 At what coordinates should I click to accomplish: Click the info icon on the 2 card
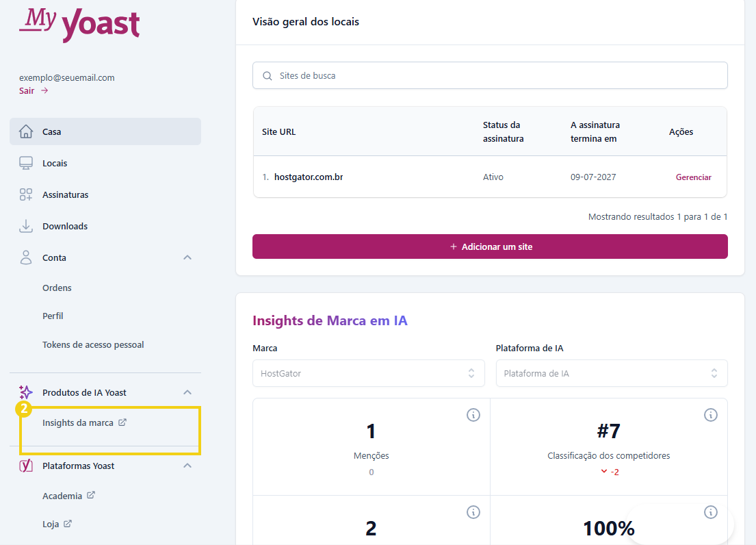473,512
